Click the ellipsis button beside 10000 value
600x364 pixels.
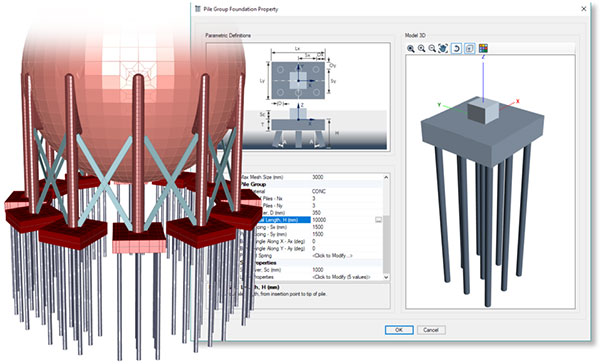[378, 220]
